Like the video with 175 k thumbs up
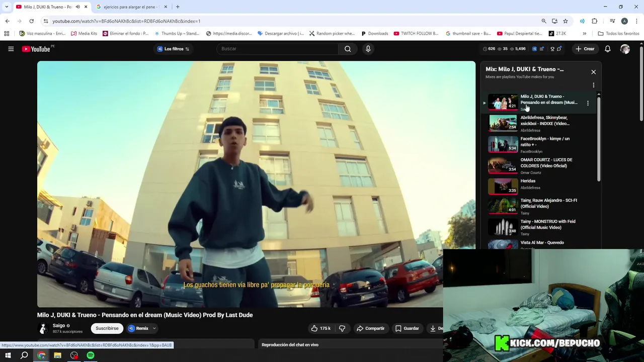This screenshot has width=644, height=362. pos(320,328)
